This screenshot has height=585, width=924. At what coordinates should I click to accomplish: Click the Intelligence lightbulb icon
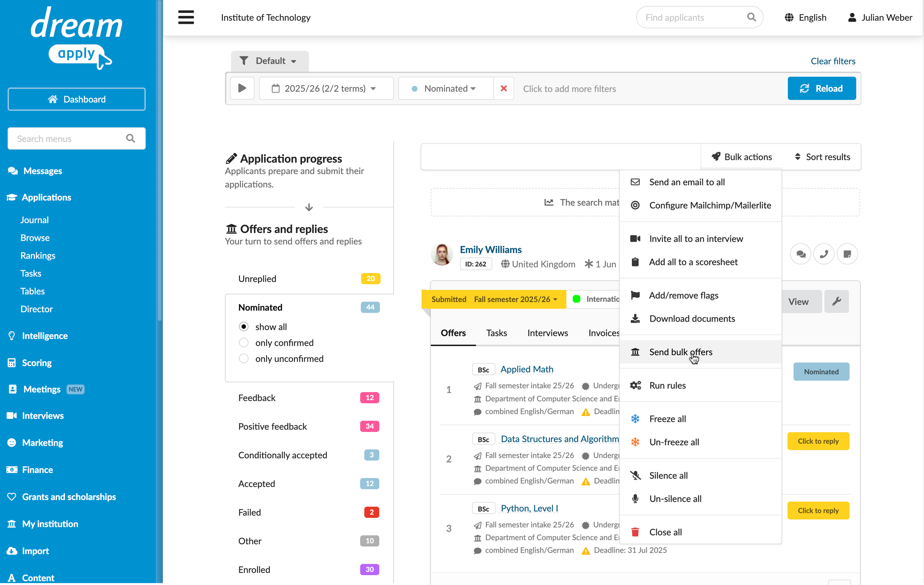click(x=12, y=335)
